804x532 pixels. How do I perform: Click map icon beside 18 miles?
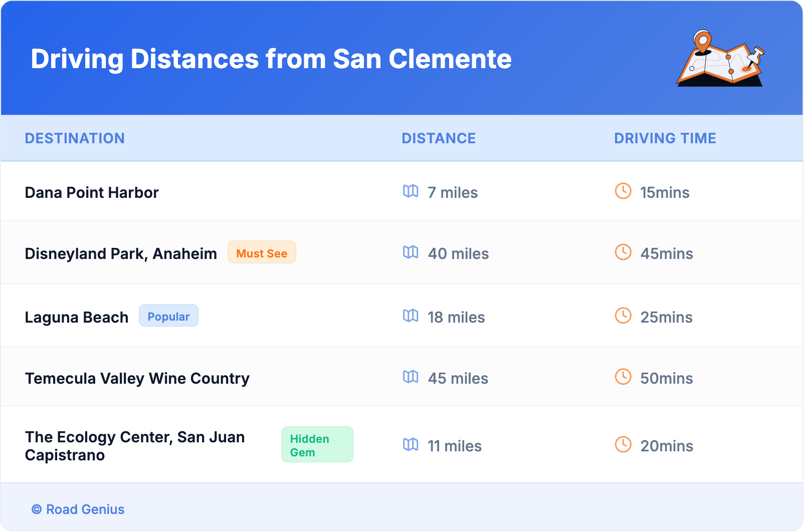point(411,316)
